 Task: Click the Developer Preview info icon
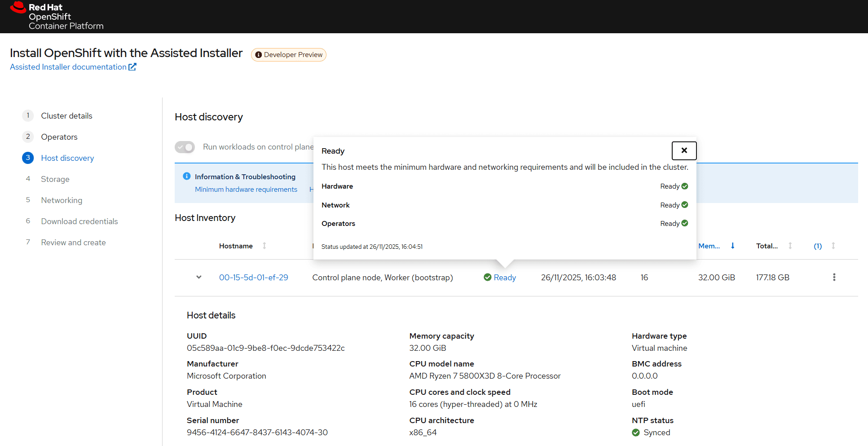click(x=258, y=55)
